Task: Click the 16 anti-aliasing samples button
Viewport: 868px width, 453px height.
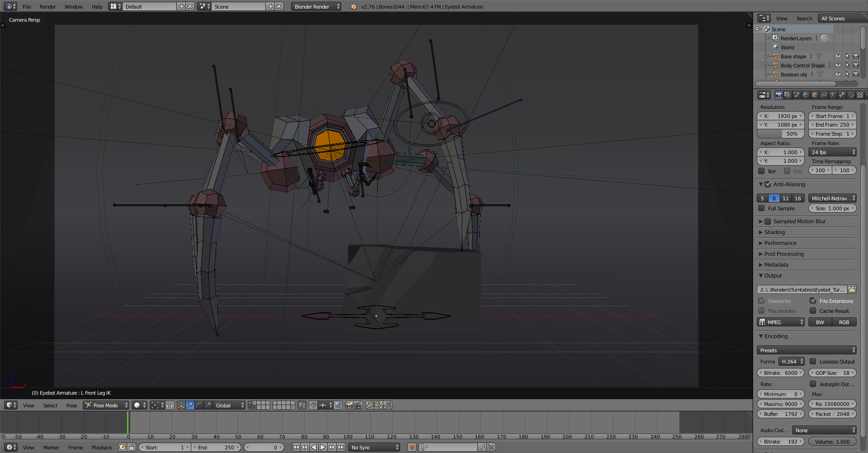Action: [x=797, y=198]
